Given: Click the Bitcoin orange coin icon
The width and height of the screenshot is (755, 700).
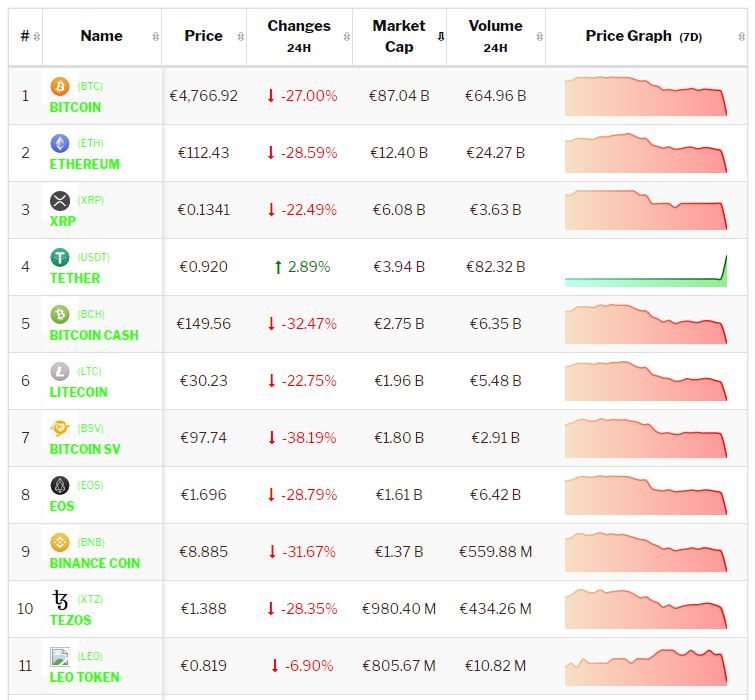Looking at the screenshot, I should tap(60, 86).
